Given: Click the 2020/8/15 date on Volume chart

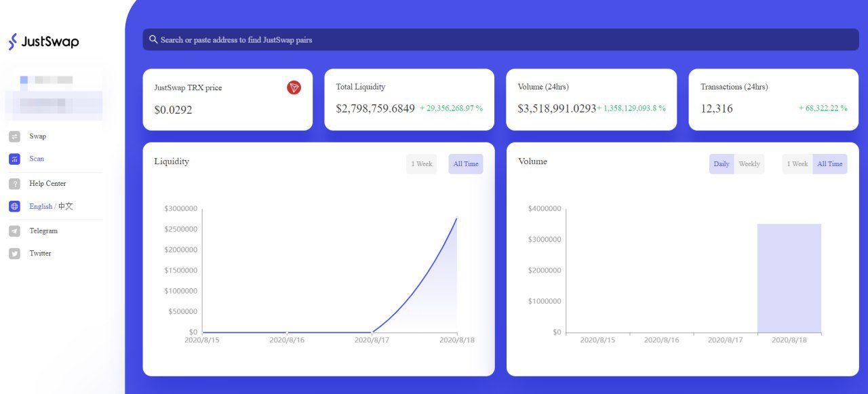Looking at the screenshot, I should pyautogui.click(x=597, y=340).
